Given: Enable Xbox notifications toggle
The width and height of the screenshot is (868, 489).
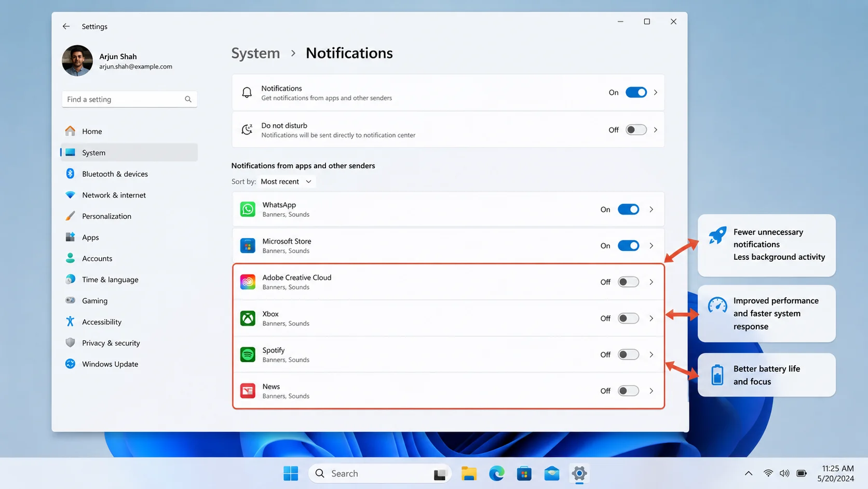Looking at the screenshot, I should pyautogui.click(x=628, y=319).
